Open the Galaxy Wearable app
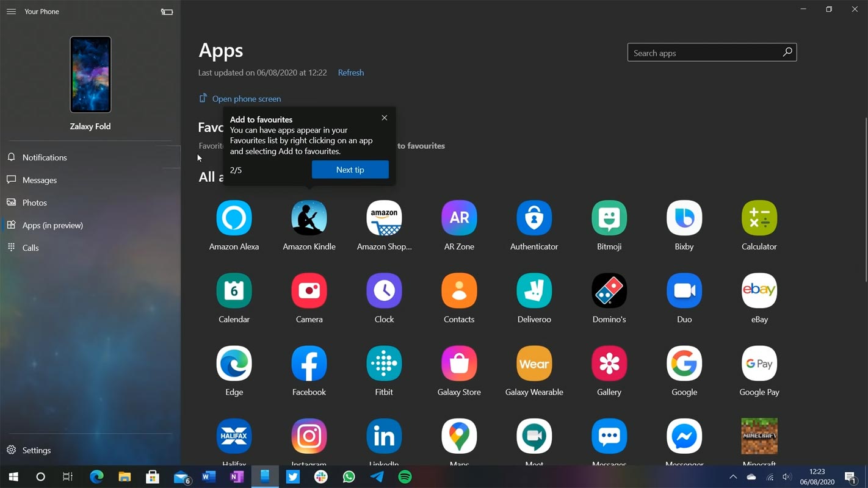The height and width of the screenshot is (488, 868). coord(534,364)
